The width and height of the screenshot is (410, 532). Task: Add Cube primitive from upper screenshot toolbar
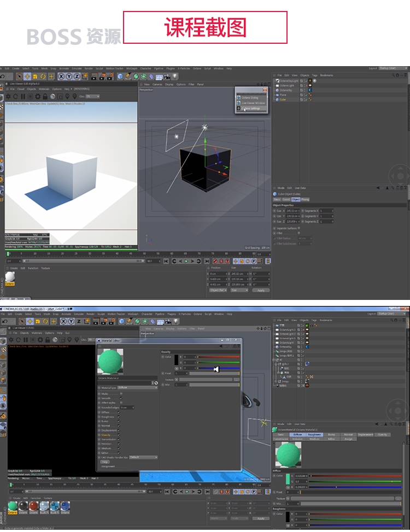tap(120, 76)
